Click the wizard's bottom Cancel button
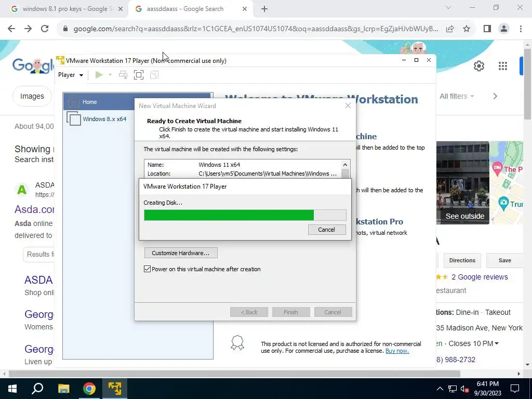This screenshot has width=532, height=399. point(333,312)
